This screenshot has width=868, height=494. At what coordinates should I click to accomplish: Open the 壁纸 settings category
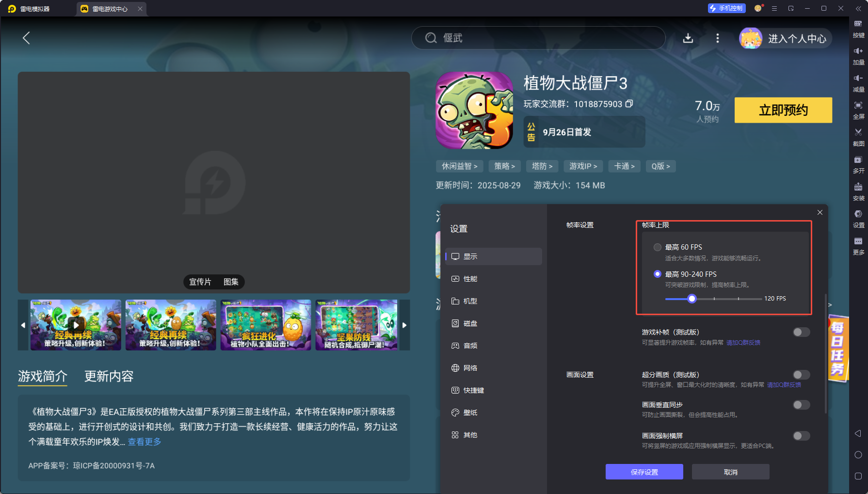pos(494,413)
